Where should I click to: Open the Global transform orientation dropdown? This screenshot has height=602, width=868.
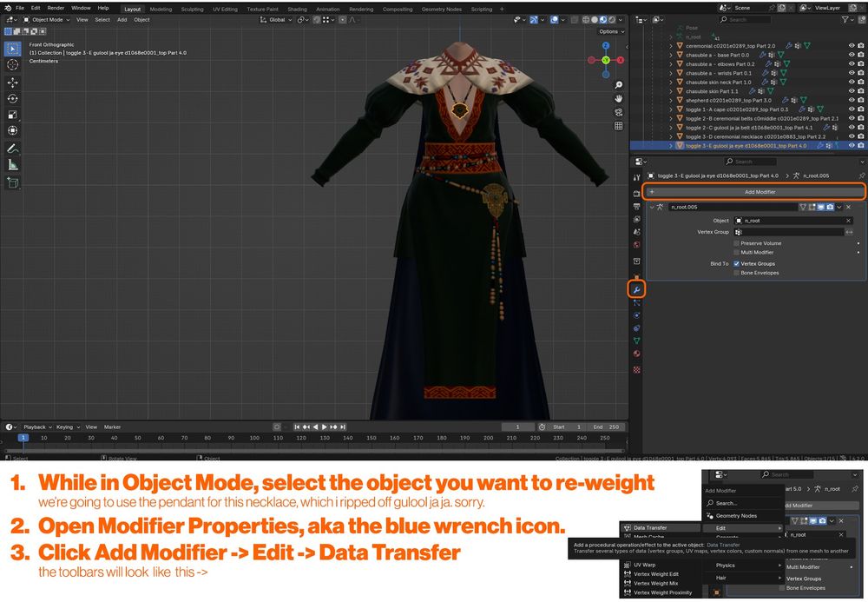point(276,19)
